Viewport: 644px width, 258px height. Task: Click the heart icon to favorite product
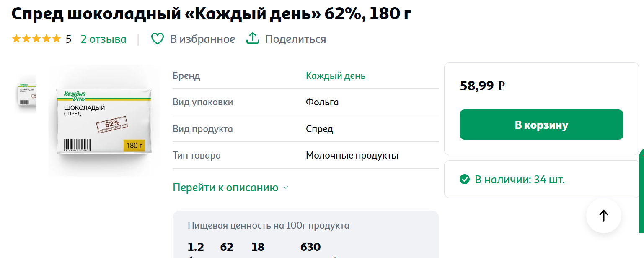click(157, 39)
